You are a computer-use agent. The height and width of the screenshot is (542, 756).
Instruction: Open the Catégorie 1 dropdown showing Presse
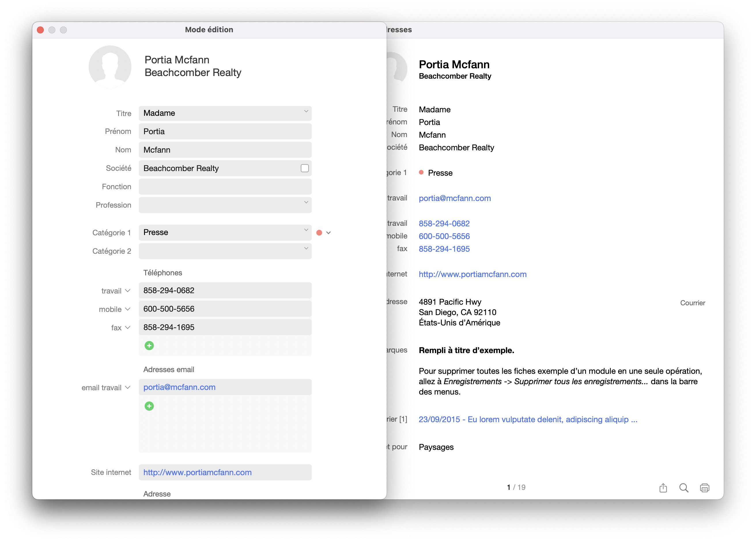tap(306, 230)
